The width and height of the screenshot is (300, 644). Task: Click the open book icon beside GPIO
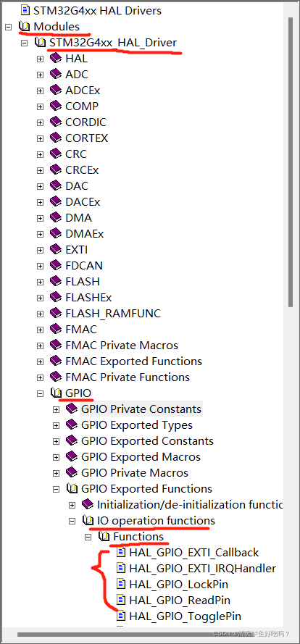(56, 393)
